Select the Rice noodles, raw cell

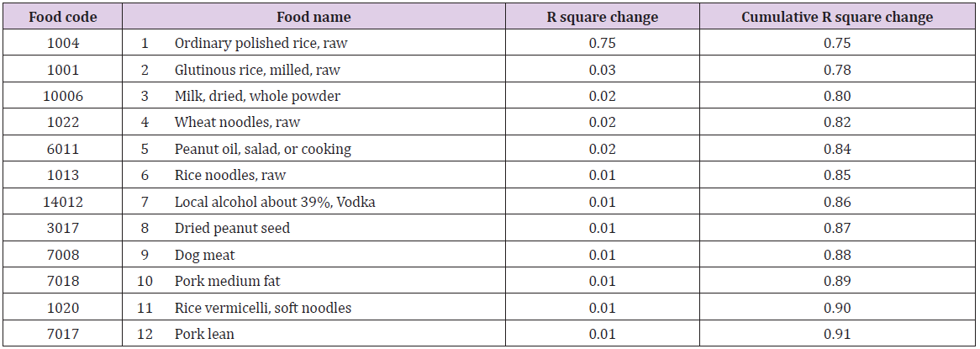[230, 176]
